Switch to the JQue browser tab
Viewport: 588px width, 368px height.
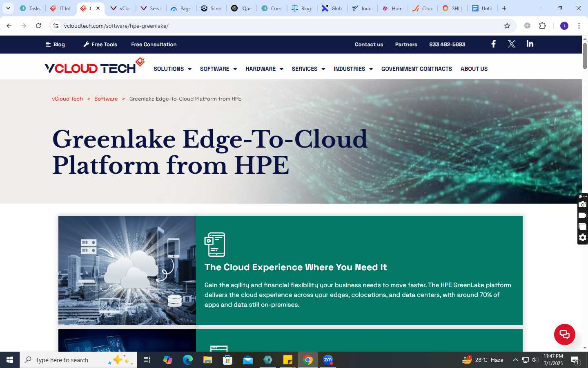pyautogui.click(x=241, y=8)
